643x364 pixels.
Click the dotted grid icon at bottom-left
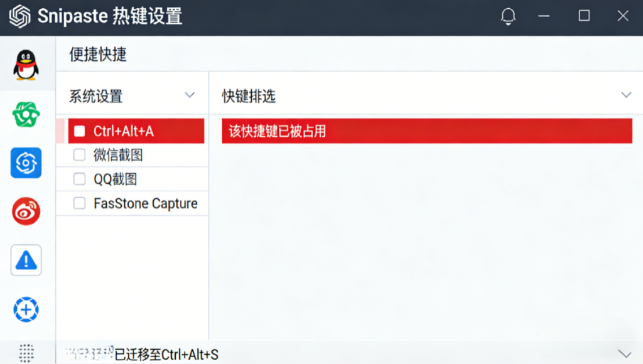(x=26, y=353)
